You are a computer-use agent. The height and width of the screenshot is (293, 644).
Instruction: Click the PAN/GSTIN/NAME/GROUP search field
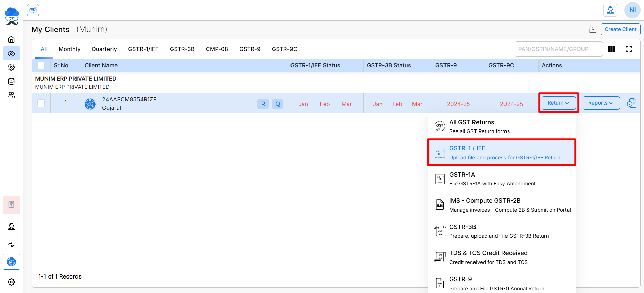(558, 49)
